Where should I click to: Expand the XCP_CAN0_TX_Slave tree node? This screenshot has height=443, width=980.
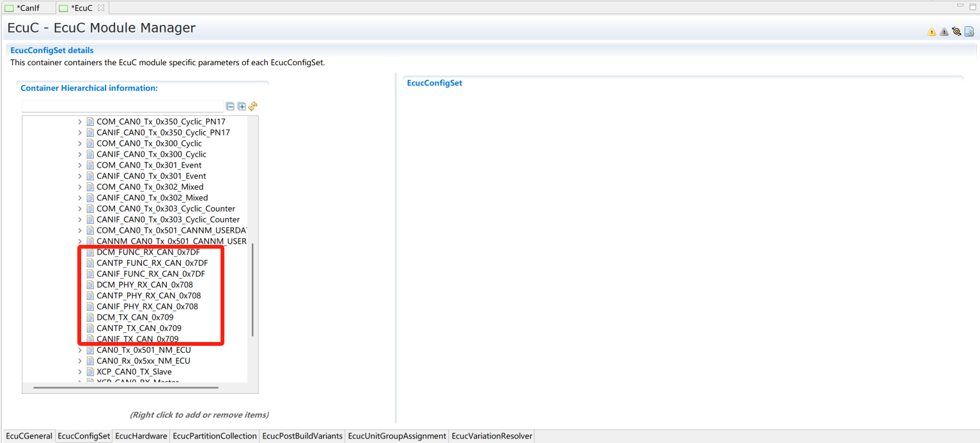click(x=80, y=371)
